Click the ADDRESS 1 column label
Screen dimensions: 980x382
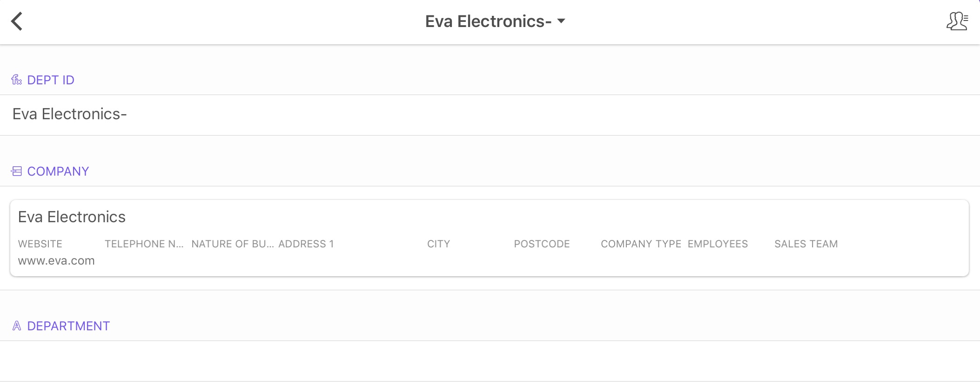pos(306,244)
